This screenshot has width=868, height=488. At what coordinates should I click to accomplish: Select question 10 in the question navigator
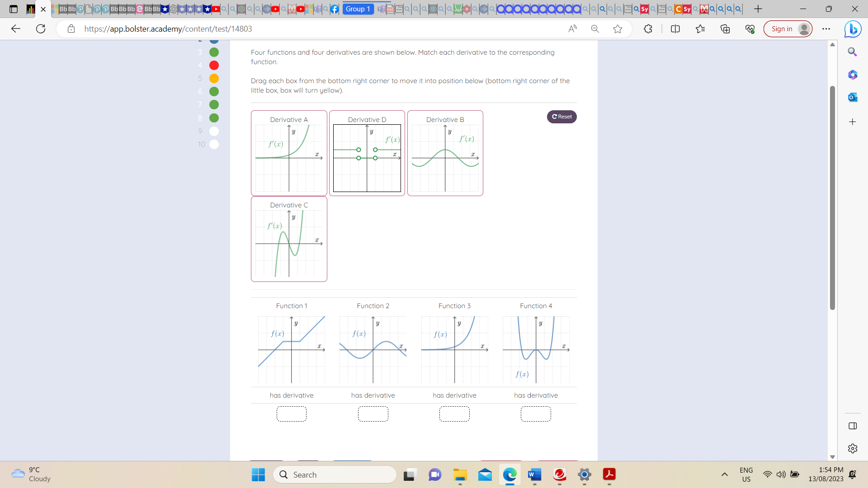[x=214, y=145]
